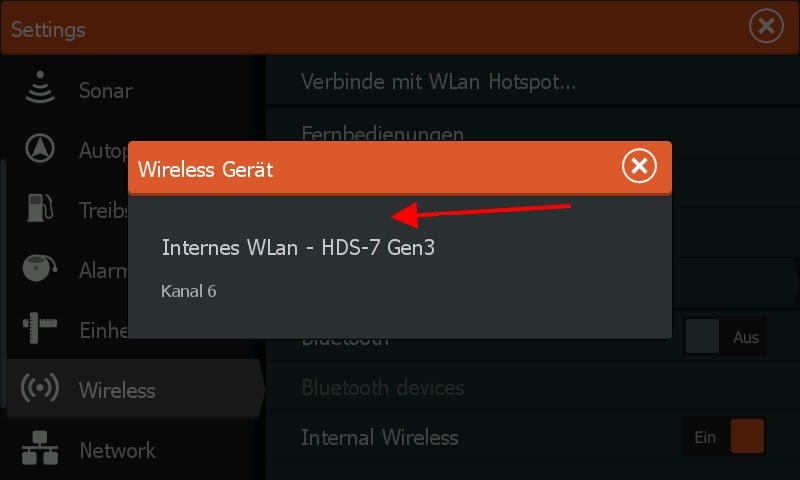
Task: Select the fuel pump icon
Action: [x=40, y=208]
